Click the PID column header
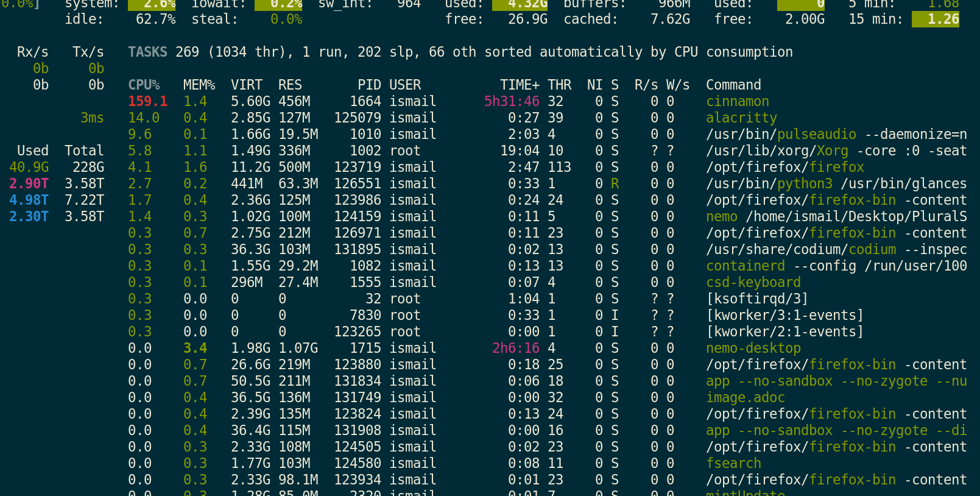 pos(369,85)
